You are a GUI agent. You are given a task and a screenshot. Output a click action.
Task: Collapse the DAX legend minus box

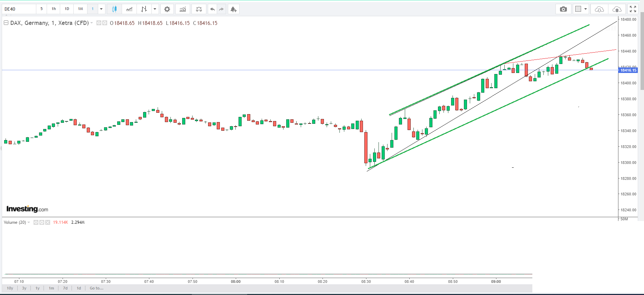pyautogui.click(x=6, y=23)
